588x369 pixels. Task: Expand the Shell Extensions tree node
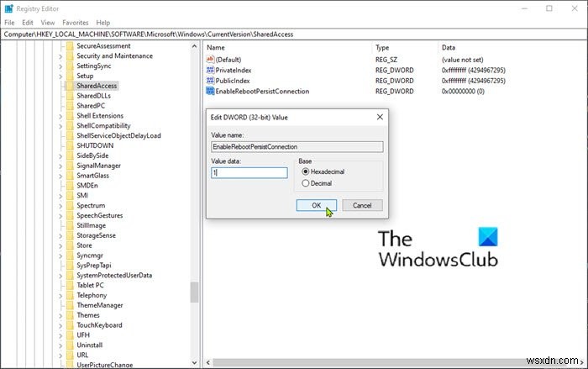[x=60, y=116]
